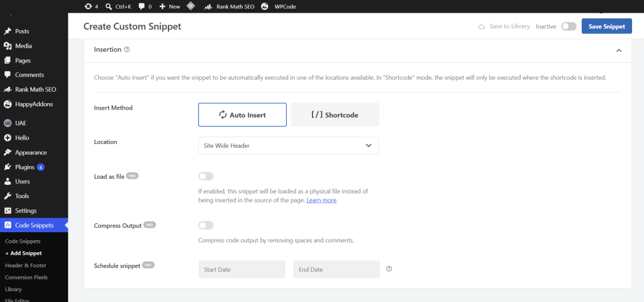
Task: Open the Ctrl+K search icon
Action: click(109, 6)
